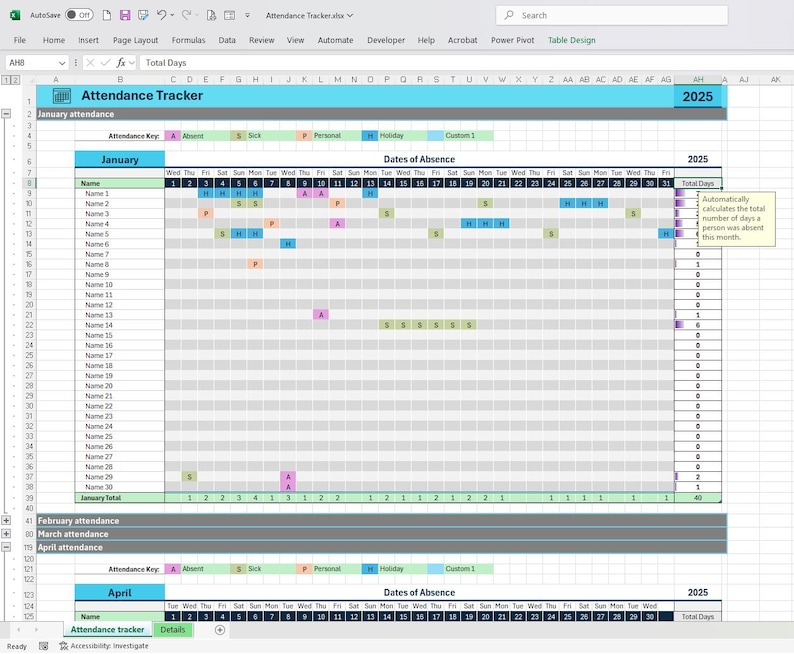Image resolution: width=794 pixels, height=654 pixels.
Task: Click the January total value 40
Action: click(x=698, y=498)
